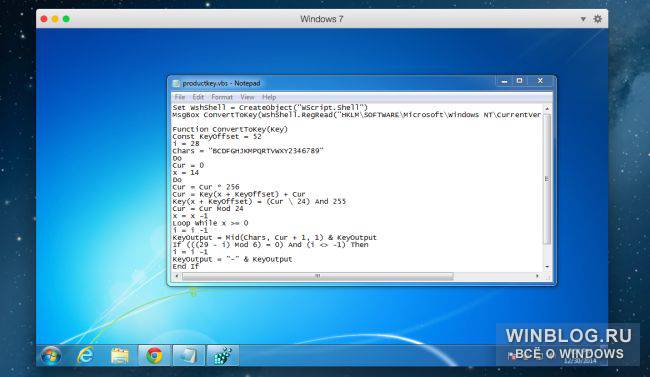Click the line 'Set WshShell = CreateObject'
The height and width of the screenshot is (377, 650).
270,107
